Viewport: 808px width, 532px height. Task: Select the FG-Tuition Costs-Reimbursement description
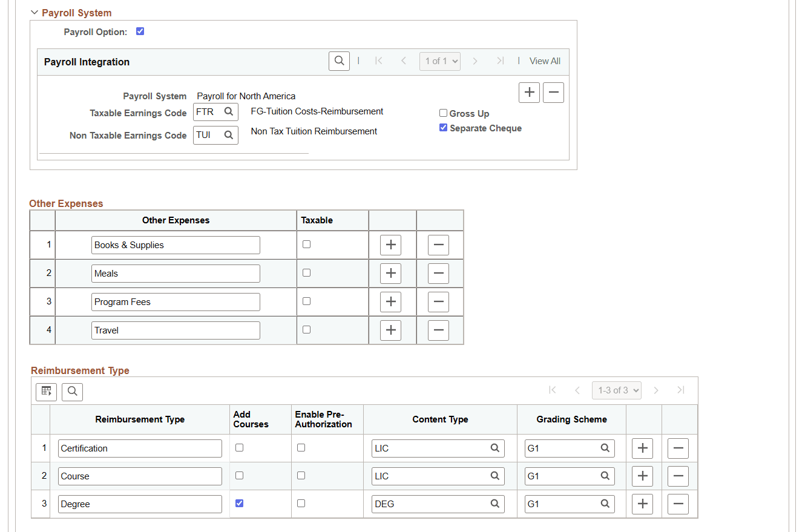click(317, 111)
